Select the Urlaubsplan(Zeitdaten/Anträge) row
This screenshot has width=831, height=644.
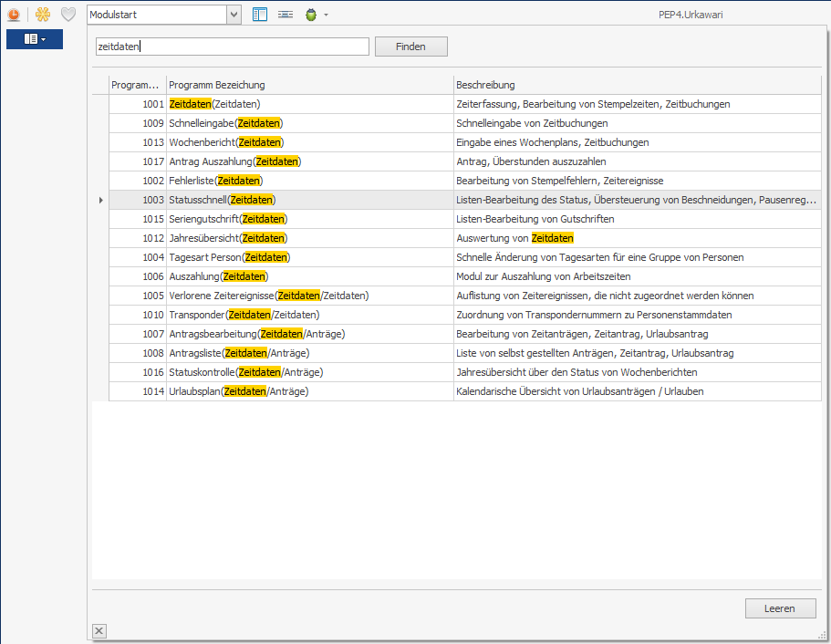pyautogui.click(x=238, y=391)
